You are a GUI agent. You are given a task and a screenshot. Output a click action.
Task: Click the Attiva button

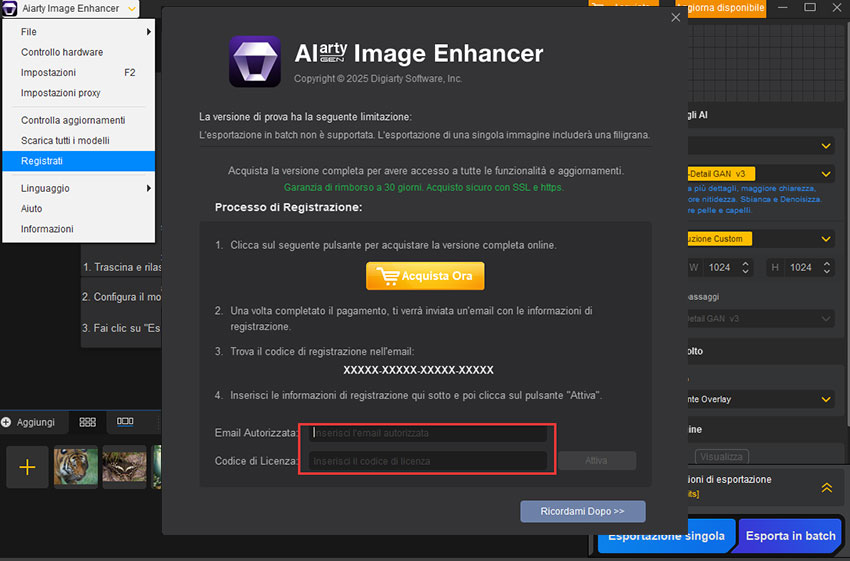[x=596, y=461]
